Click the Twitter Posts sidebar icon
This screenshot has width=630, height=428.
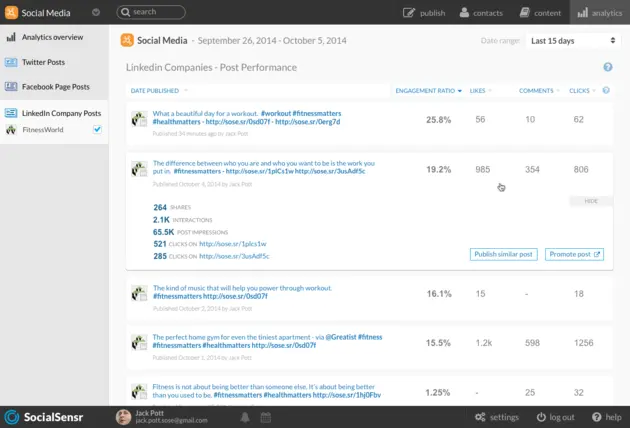pyautogui.click(x=11, y=62)
